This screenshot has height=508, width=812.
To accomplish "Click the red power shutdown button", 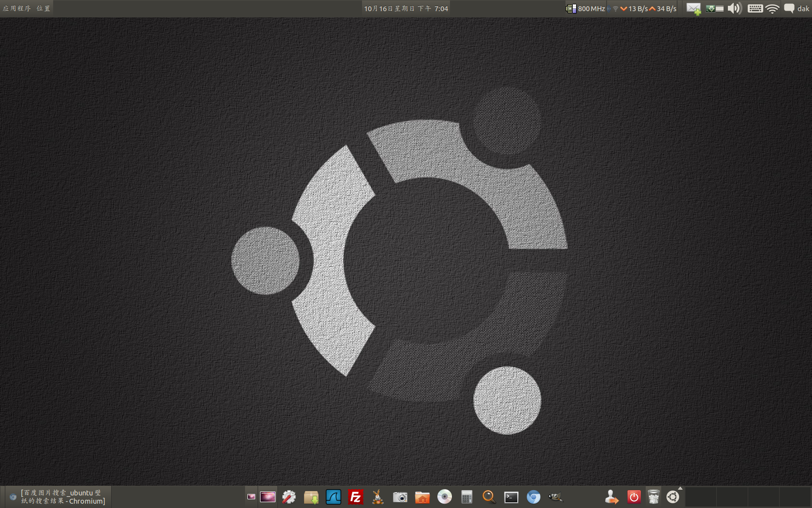I will tap(634, 497).
